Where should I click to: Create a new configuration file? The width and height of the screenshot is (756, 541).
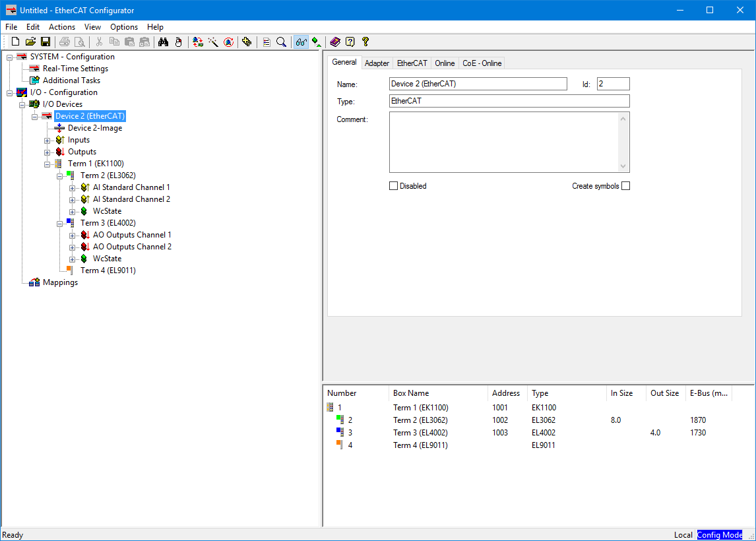pos(15,42)
